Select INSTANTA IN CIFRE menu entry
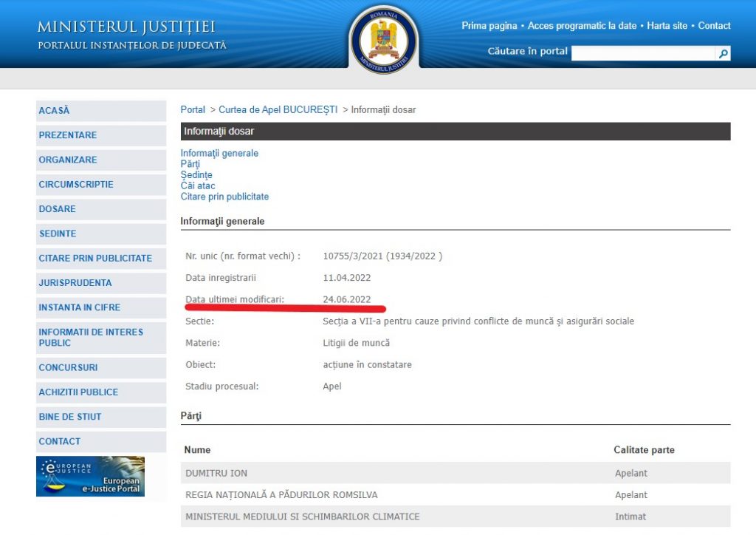The image size is (756, 535). tap(79, 307)
